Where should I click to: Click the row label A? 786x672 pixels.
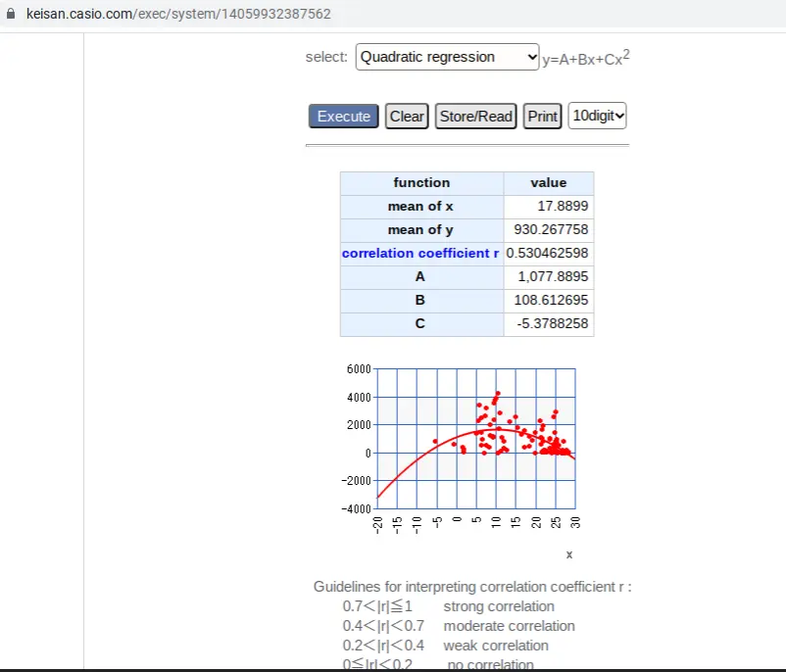click(x=420, y=276)
